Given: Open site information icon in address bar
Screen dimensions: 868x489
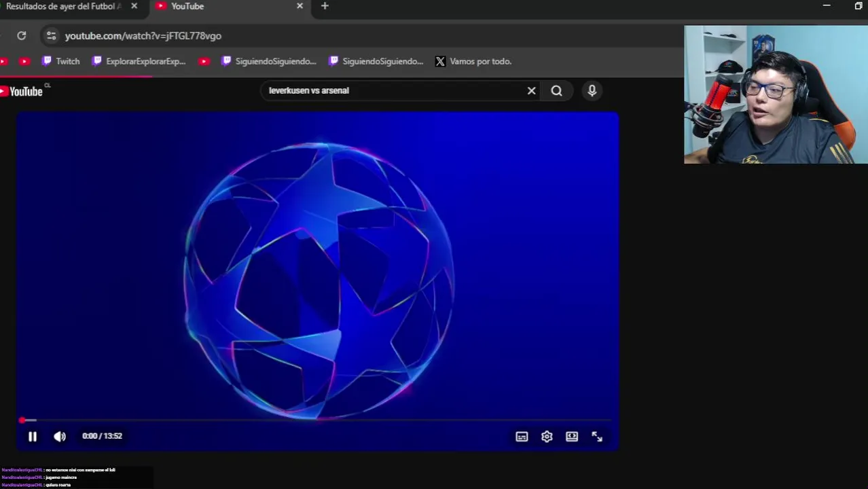Looking at the screenshot, I should coord(51,35).
